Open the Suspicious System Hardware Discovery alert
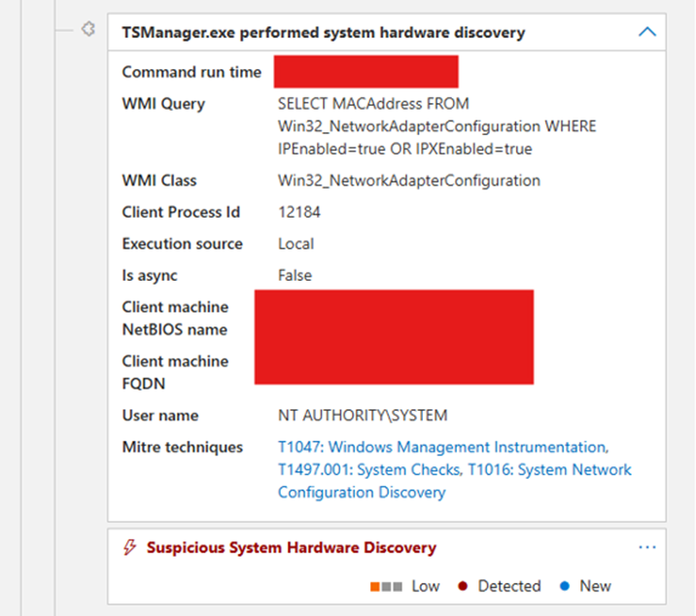The width and height of the screenshot is (696, 616). [291, 548]
